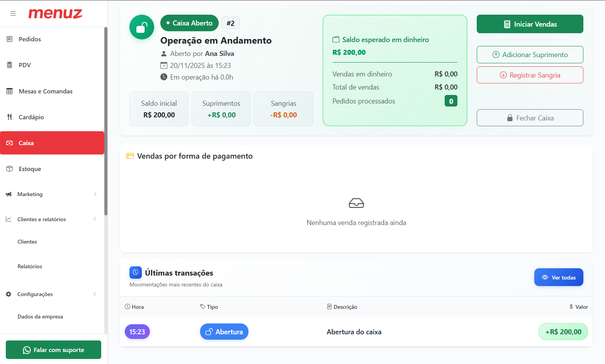Click the Suprimentos +R$ 0,00 card
This screenshot has height=364, width=605.
pyautogui.click(x=221, y=109)
